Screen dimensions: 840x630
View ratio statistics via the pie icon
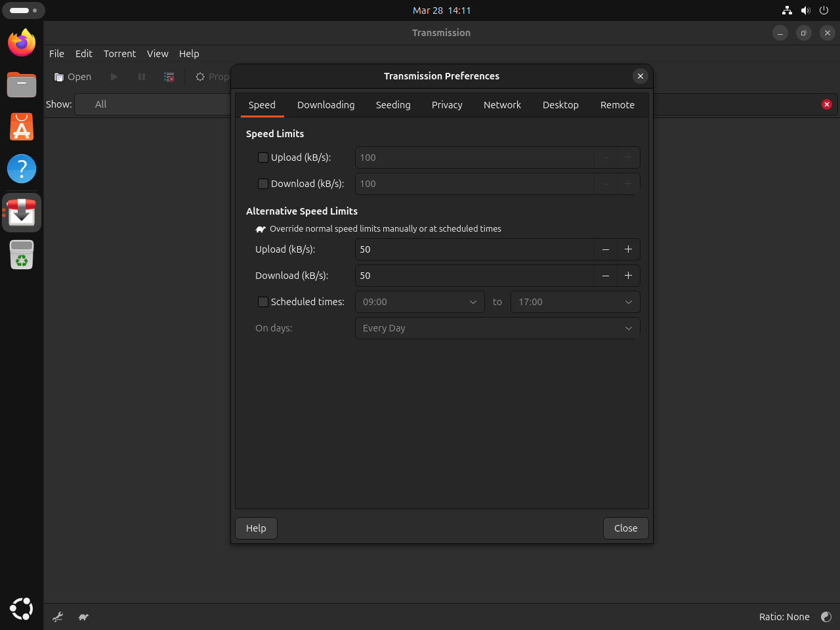[x=826, y=617]
